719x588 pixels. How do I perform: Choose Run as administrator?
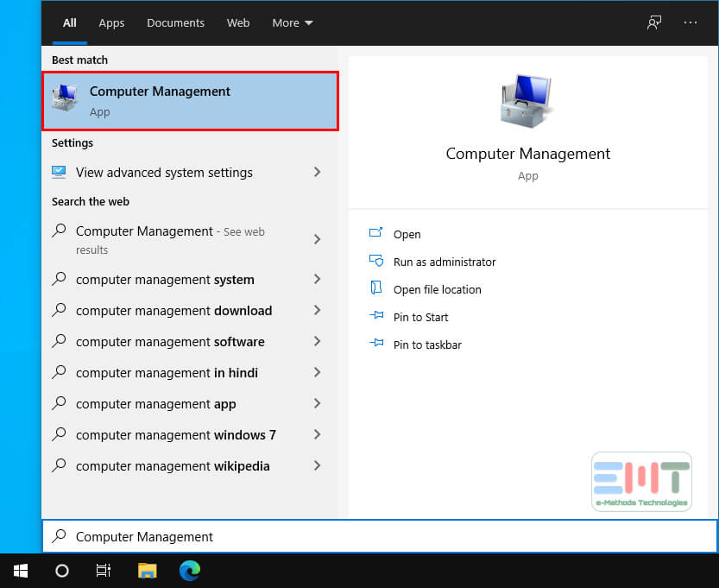coord(445,262)
